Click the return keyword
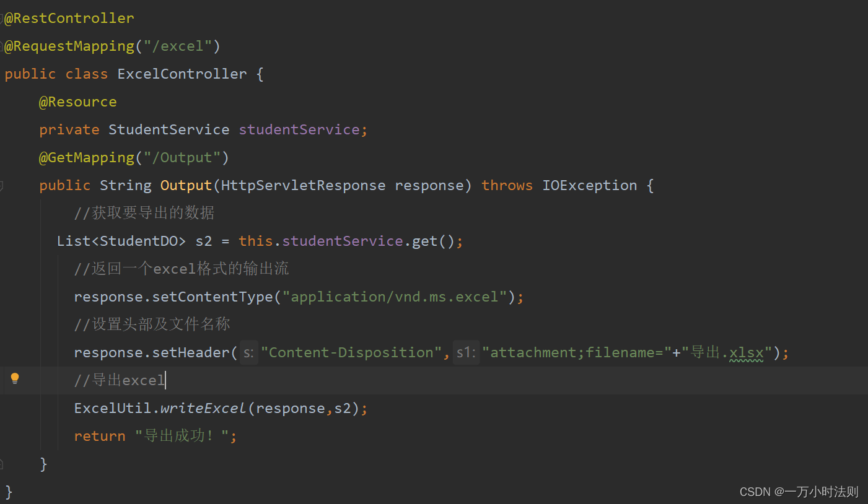The width and height of the screenshot is (868, 504). pyautogui.click(x=100, y=436)
